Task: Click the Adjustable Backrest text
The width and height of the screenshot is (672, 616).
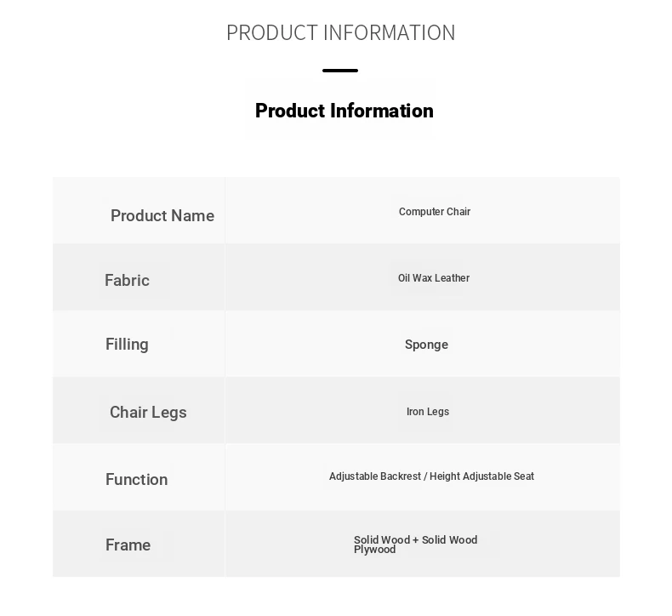Action: click(375, 476)
